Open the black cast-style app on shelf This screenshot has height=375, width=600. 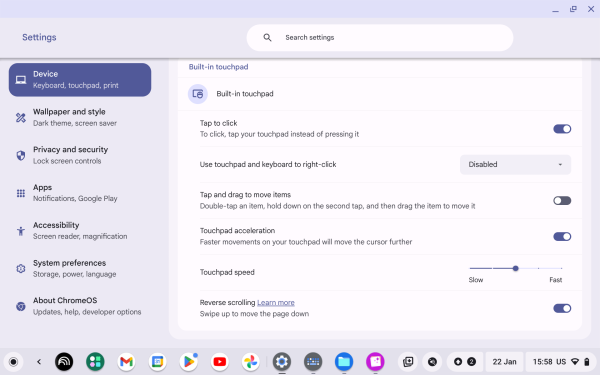[64, 362]
